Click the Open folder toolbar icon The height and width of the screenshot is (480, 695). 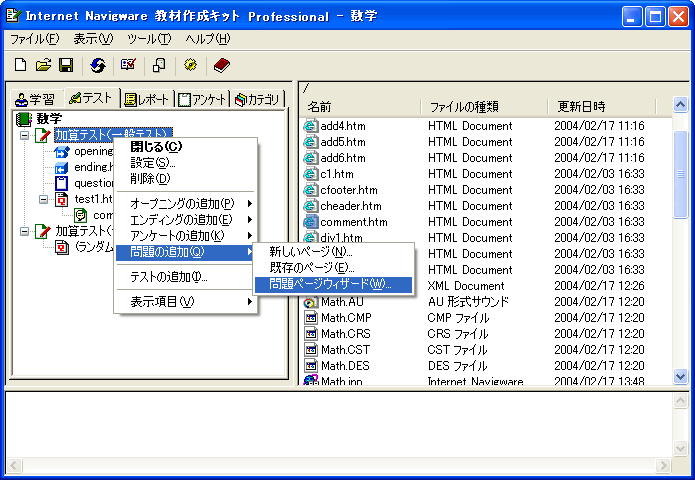click(x=43, y=66)
